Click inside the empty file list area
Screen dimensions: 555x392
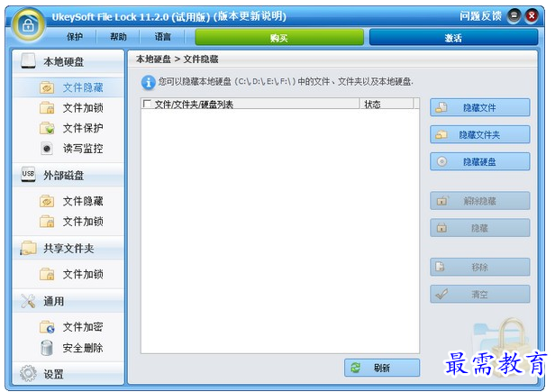tap(280, 231)
